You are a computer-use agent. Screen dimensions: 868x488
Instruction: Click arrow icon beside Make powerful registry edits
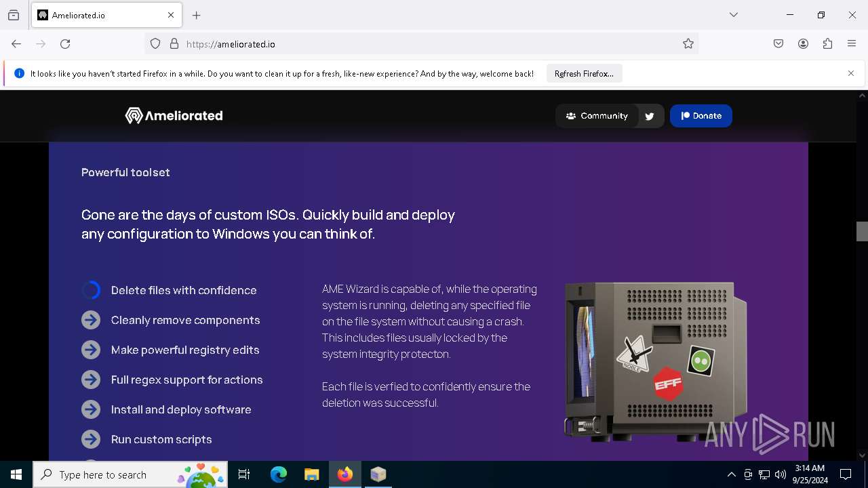click(x=91, y=350)
